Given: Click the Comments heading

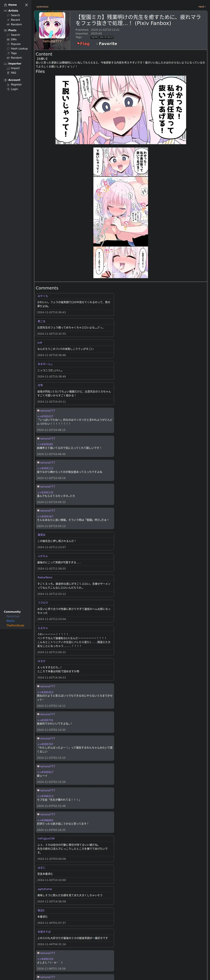Looking at the screenshot, I should click(x=47, y=288).
